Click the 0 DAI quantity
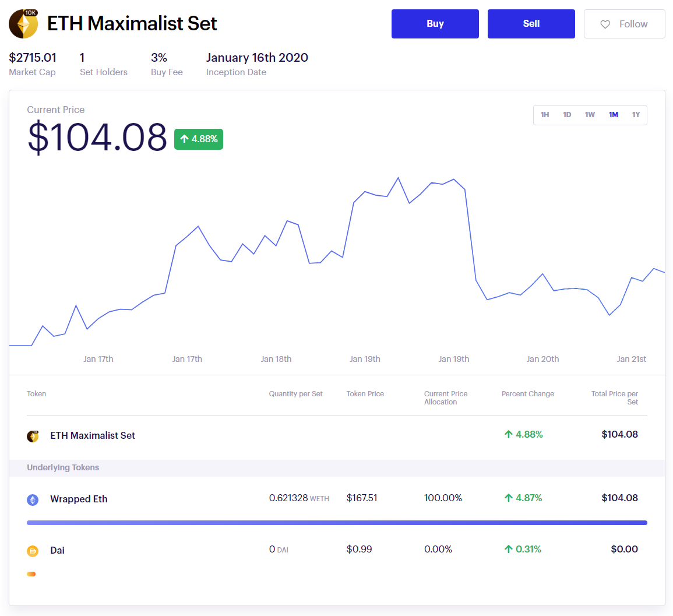 (279, 549)
